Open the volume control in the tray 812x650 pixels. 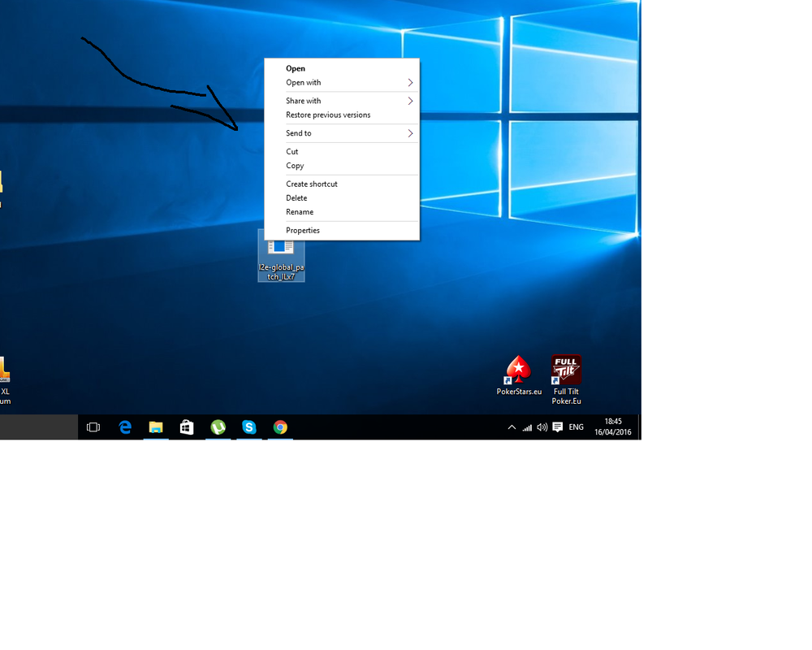tap(542, 427)
